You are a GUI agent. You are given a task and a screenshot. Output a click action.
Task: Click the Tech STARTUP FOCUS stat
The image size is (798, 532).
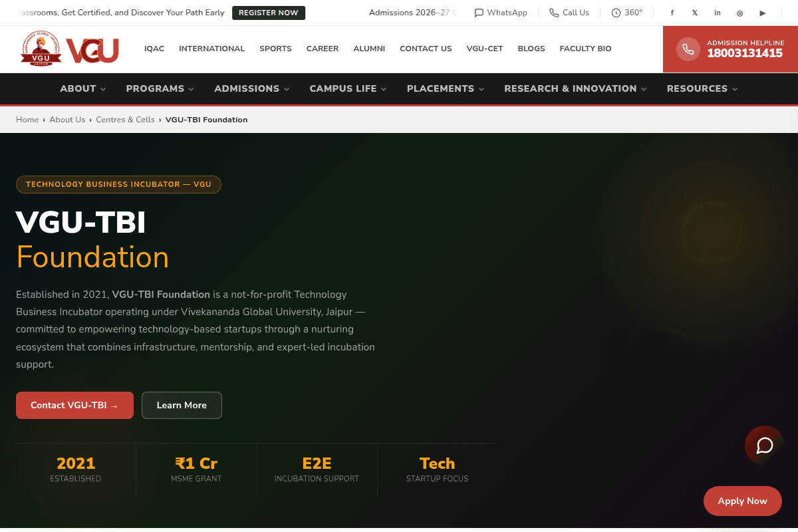click(x=437, y=469)
